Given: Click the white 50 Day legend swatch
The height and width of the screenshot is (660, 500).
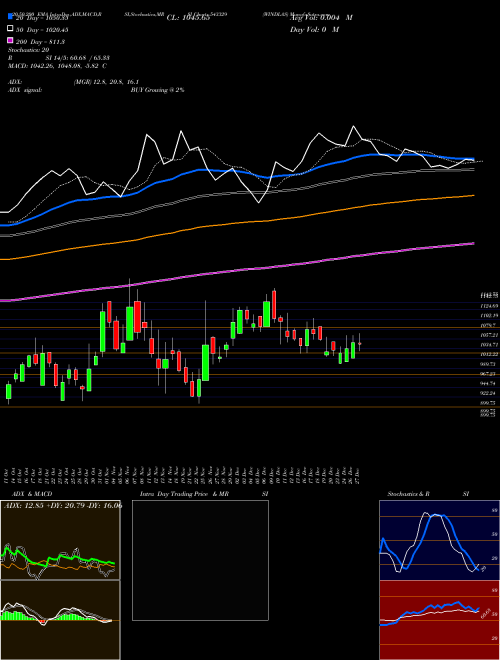Looking at the screenshot, I should [x=10, y=29].
